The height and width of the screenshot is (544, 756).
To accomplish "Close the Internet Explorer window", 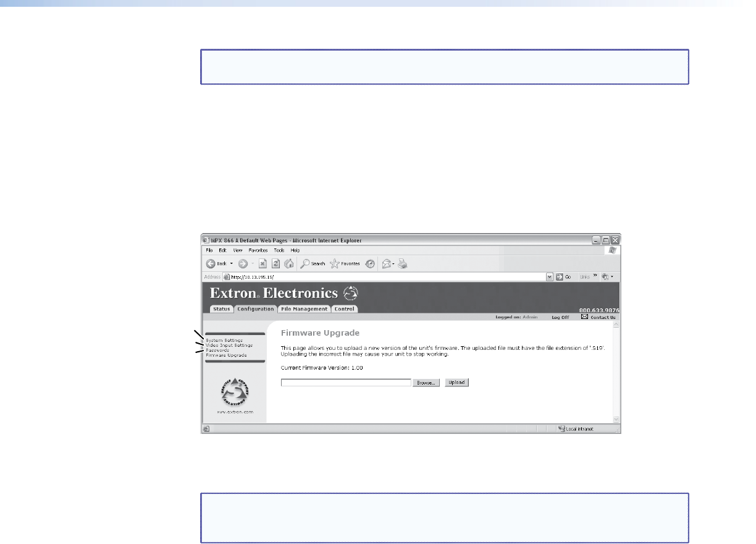I will tap(615, 240).
